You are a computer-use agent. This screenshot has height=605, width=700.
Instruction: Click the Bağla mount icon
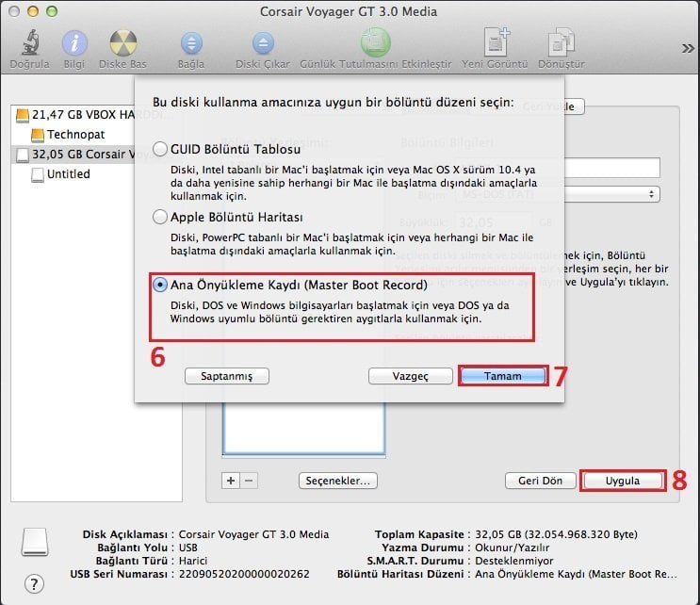point(191,43)
